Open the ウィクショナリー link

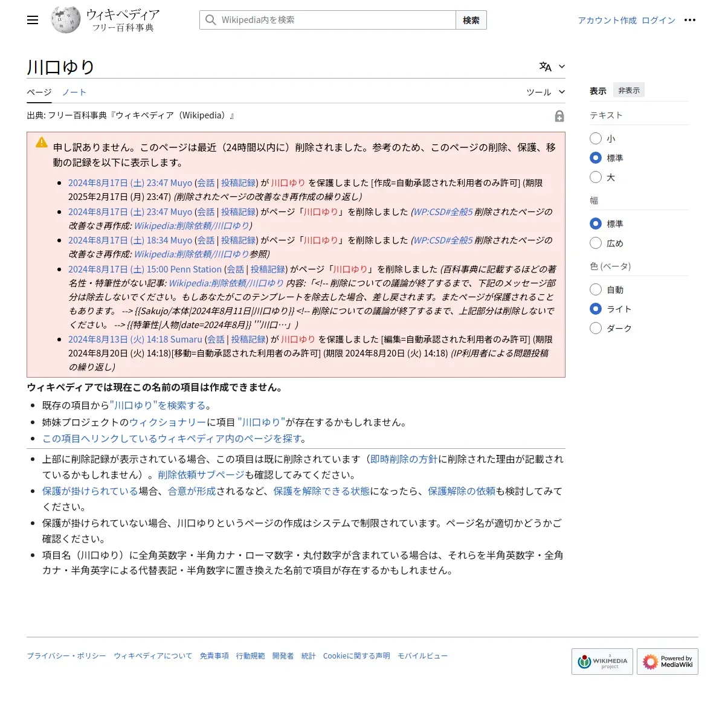pyautogui.click(x=168, y=422)
